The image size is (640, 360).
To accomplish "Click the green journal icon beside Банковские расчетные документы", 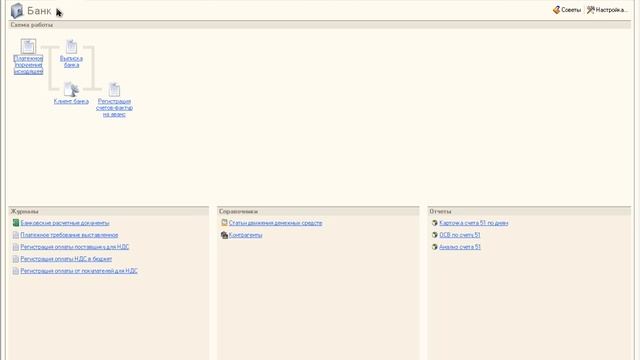I will click(x=16, y=223).
